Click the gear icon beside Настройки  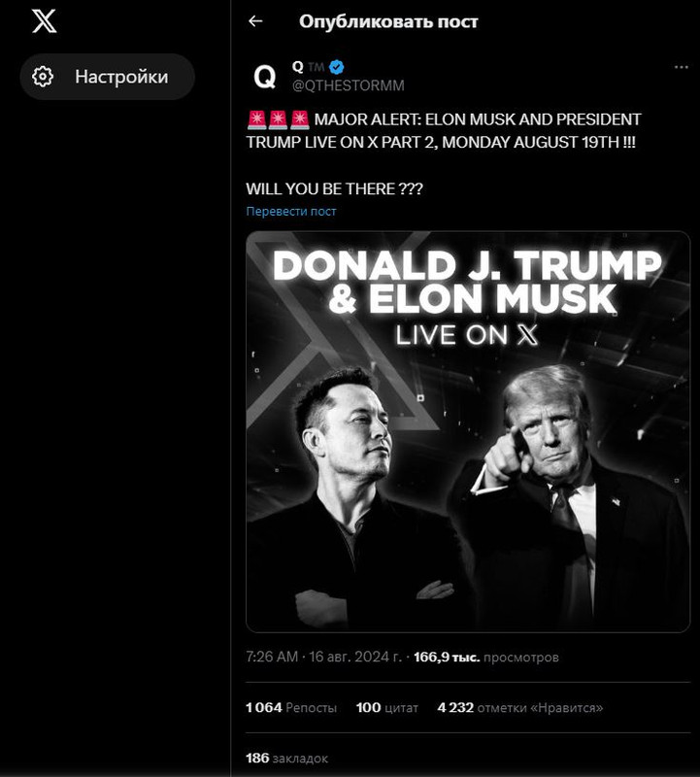(43, 77)
